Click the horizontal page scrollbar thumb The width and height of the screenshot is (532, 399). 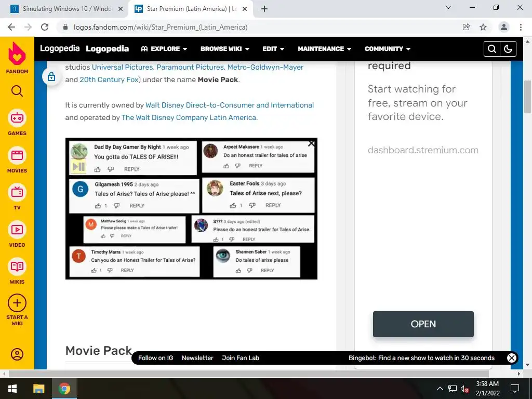pyautogui.click(x=249, y=374)
